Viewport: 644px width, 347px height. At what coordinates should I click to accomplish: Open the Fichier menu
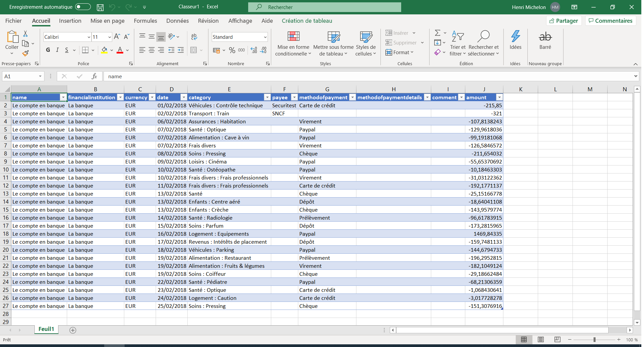point(13,21)
